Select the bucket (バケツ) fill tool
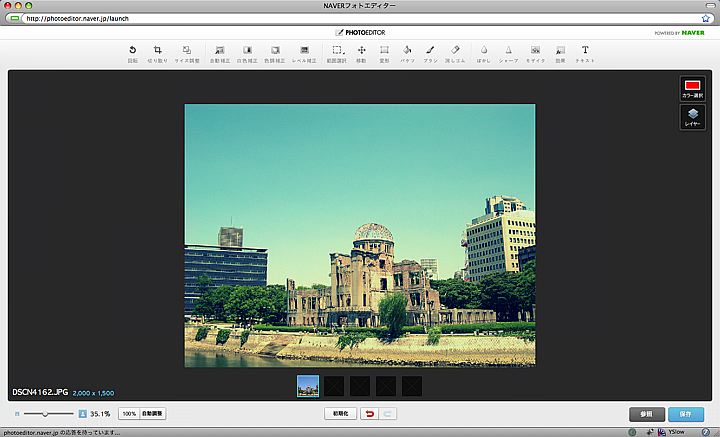This screenshot has width=720, height=437. pyautogui.click(x=407, y=52)
